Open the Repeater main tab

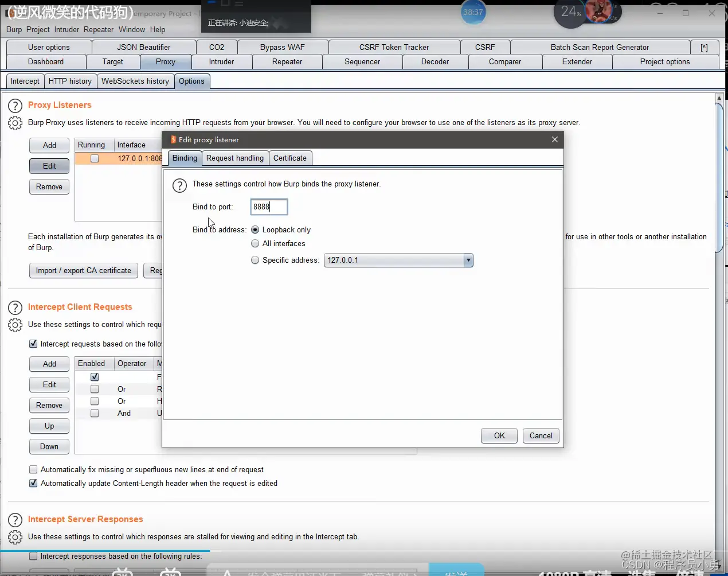(x=287, y=61)
